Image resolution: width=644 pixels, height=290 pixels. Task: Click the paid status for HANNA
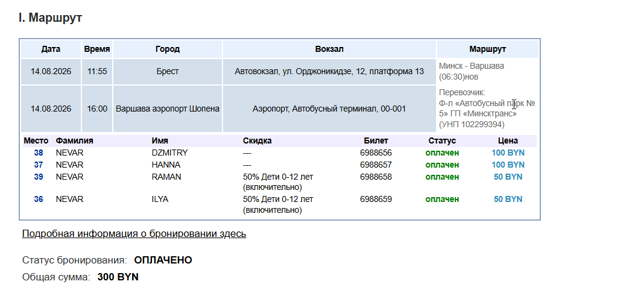click(443, 165)
